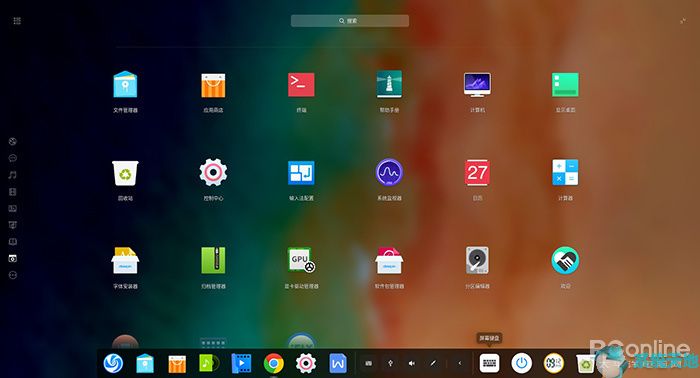Launch the 输入法配置 input method settings

(301, 173)
